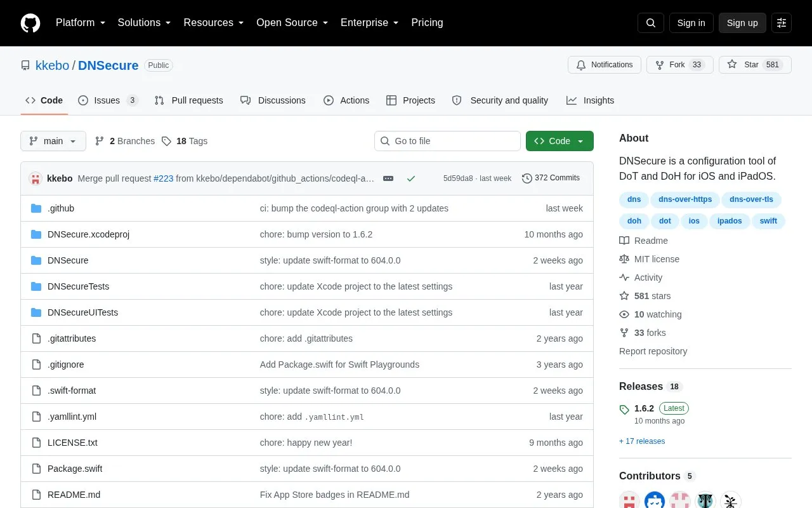Open the second contributor avatar

(x=655, y=501)
